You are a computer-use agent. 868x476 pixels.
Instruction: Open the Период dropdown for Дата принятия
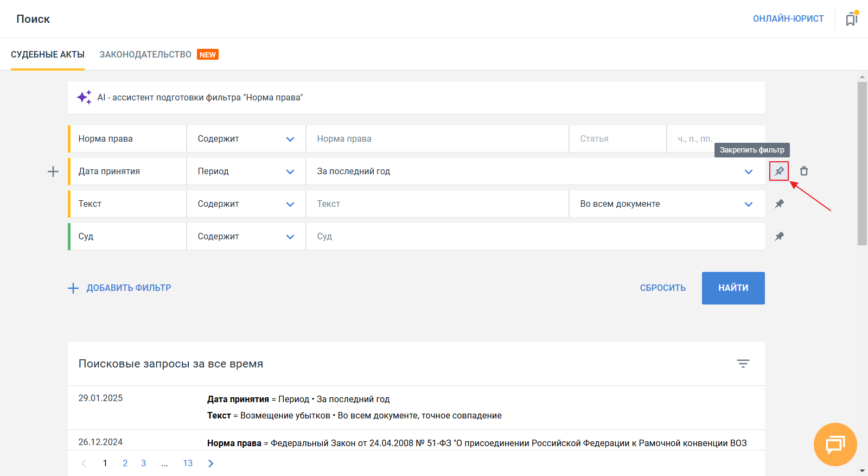(x=246, y=172)
